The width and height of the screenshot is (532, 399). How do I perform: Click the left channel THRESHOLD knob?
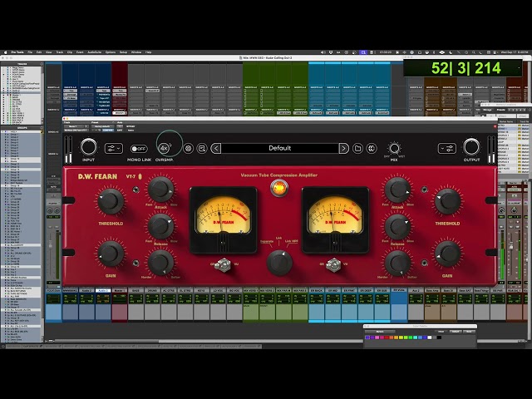tap(111, 201)
